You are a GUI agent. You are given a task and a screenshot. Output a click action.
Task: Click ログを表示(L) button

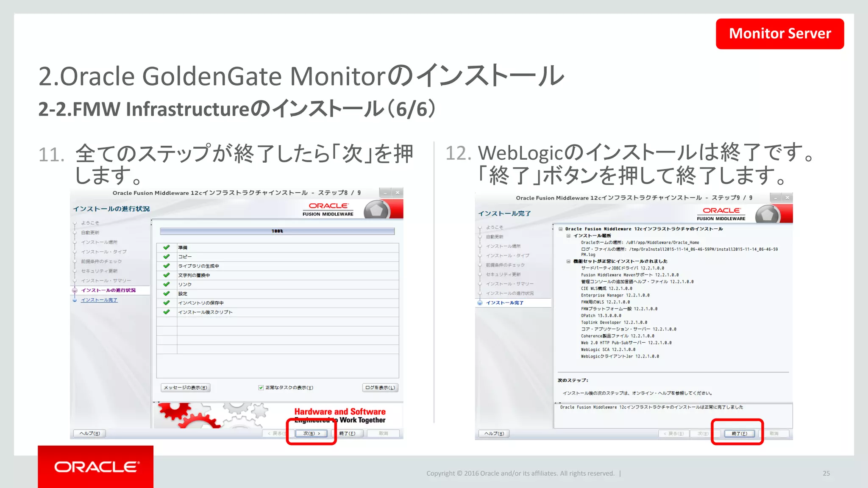pos(380,388)
